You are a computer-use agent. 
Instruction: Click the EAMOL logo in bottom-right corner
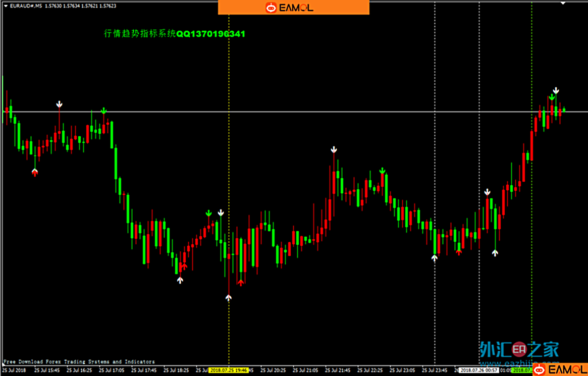click(560, 370)
